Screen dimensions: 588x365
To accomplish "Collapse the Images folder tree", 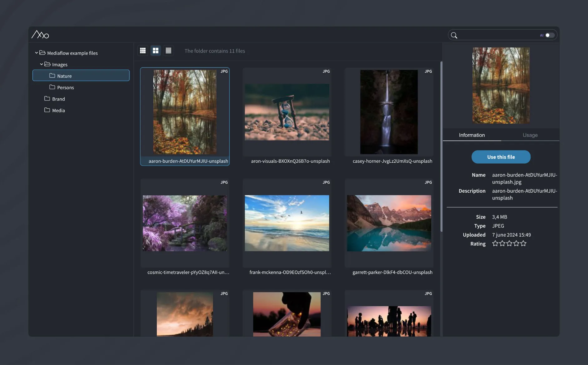I will coord(42,64).
